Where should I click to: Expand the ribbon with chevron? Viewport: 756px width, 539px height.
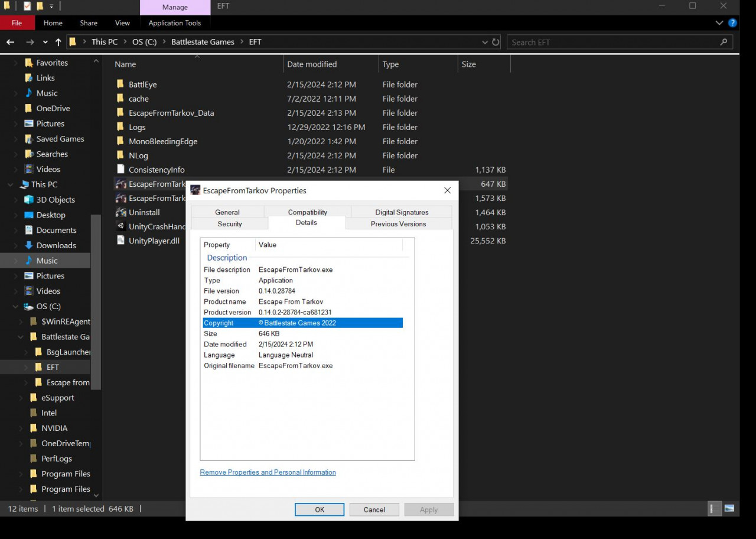point(719,23)
